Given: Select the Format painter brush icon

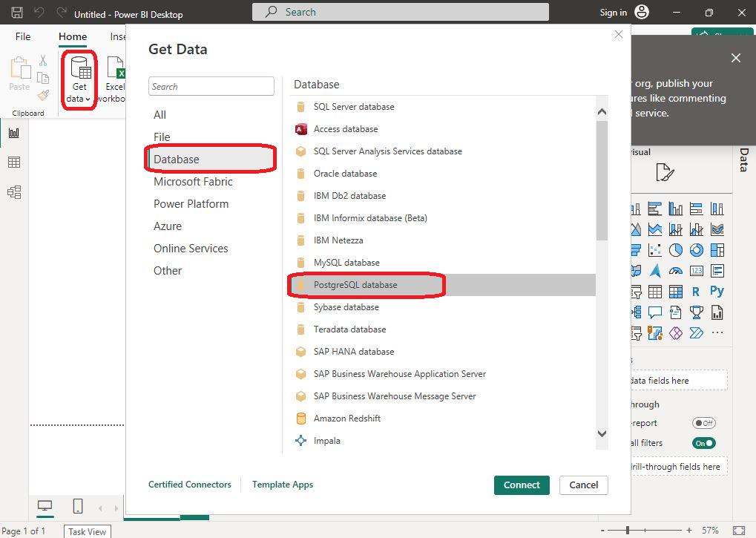Looking at the screenshot, I should click(43, 95).
